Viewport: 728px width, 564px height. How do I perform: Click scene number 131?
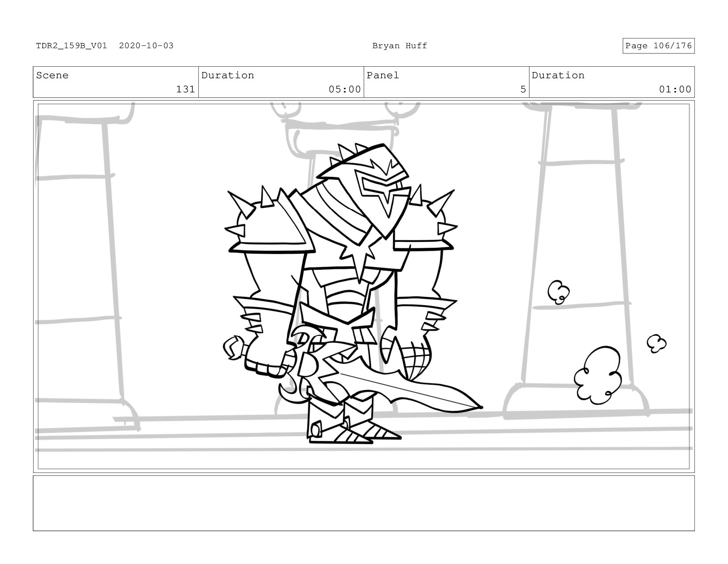tap(186, 89)
